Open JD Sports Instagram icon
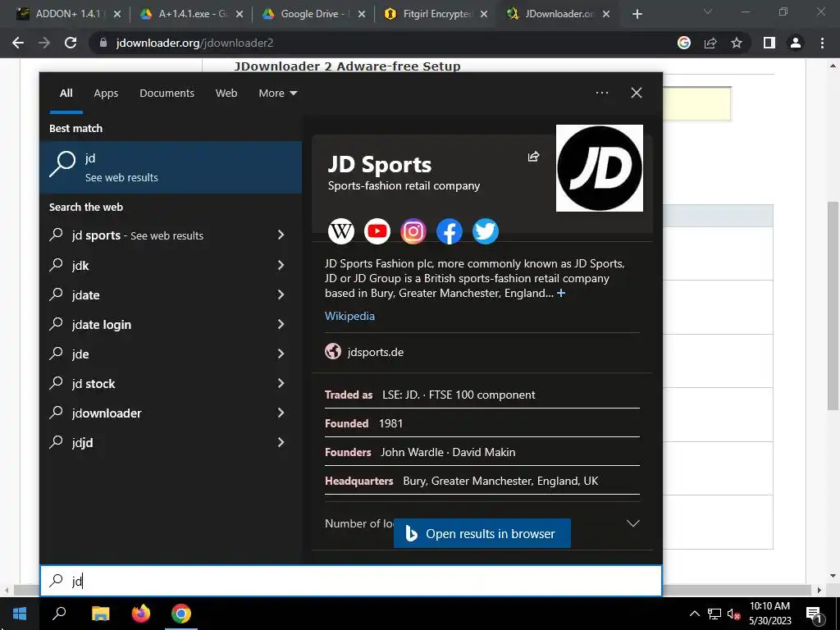The width and height of the screenshot is (840, 630). click(x=413, y=231)
